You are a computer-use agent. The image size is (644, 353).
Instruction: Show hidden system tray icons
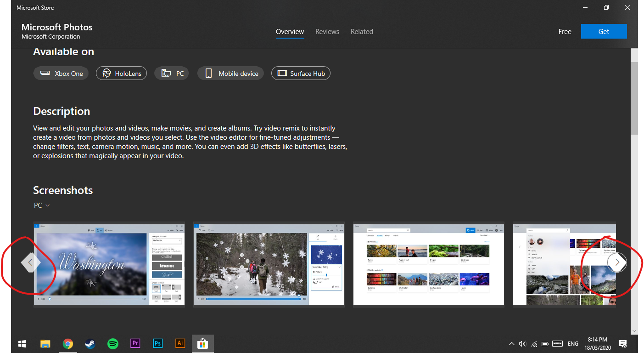coord(511,344)
